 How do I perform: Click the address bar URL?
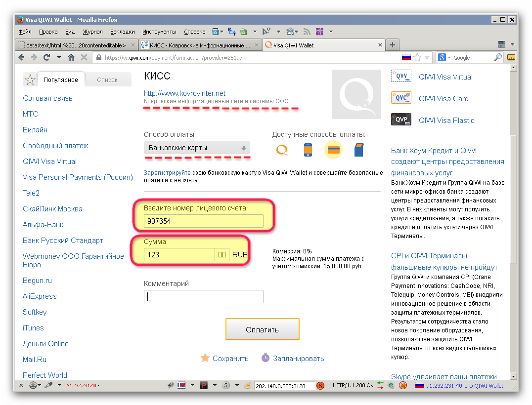tap(174, 58)
